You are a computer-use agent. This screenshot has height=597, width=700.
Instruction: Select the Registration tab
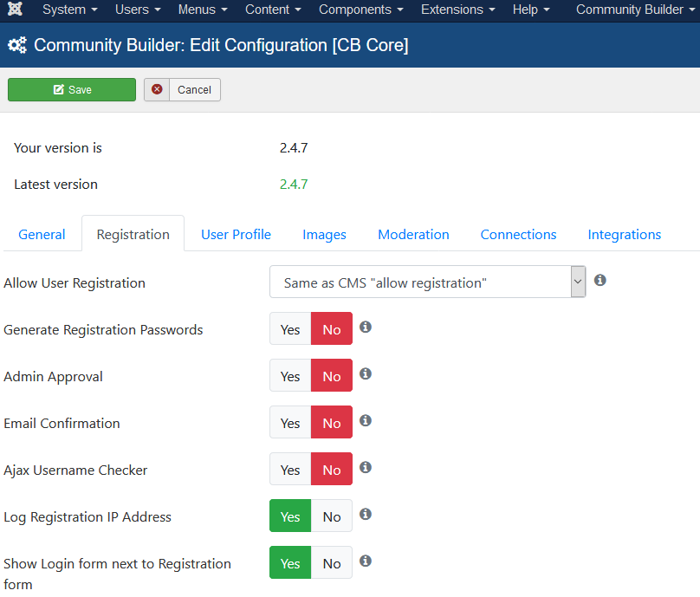[133, 234]
